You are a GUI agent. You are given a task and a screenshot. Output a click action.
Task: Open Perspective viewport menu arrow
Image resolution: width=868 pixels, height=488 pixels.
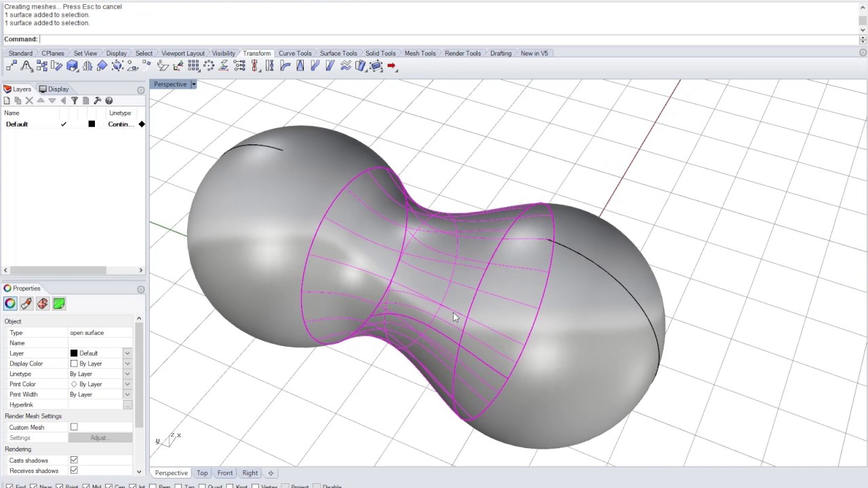click(193, 84)
